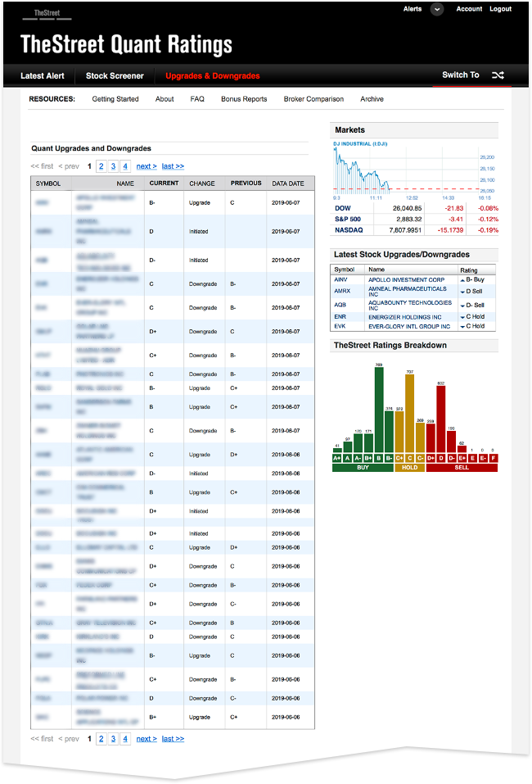Click the C rating label in breakdown
The image size is (532, 784).
click(x=410, y=458)
